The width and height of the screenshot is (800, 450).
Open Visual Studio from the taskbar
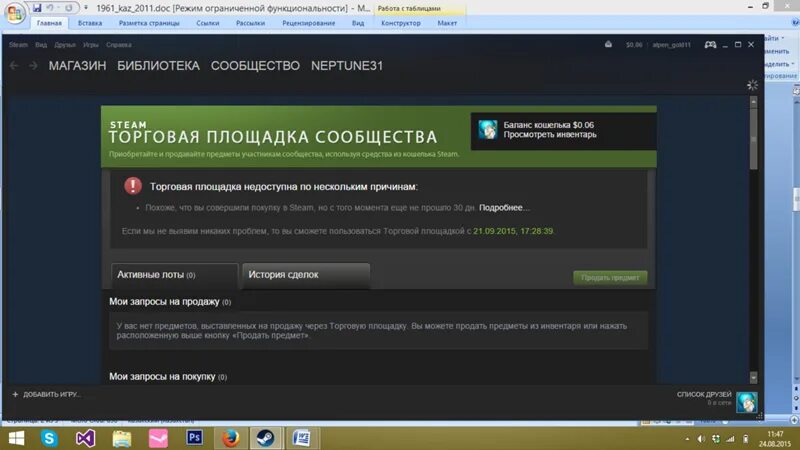[x=85, y=438]
